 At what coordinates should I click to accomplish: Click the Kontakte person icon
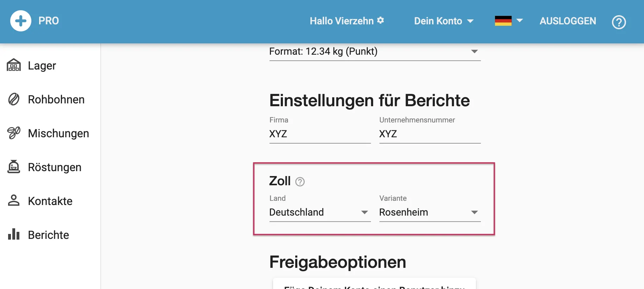(14, 200)
